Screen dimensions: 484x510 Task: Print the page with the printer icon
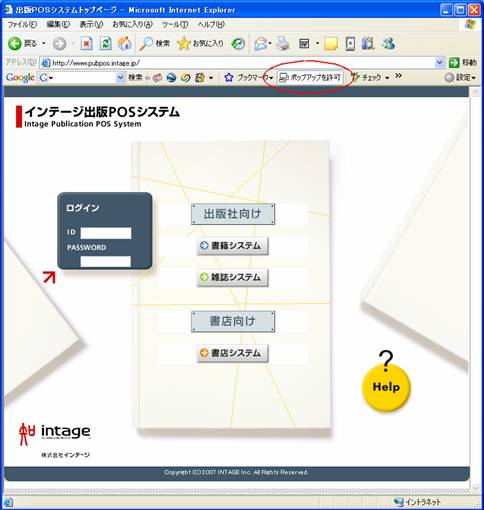(x=283, y=44)
